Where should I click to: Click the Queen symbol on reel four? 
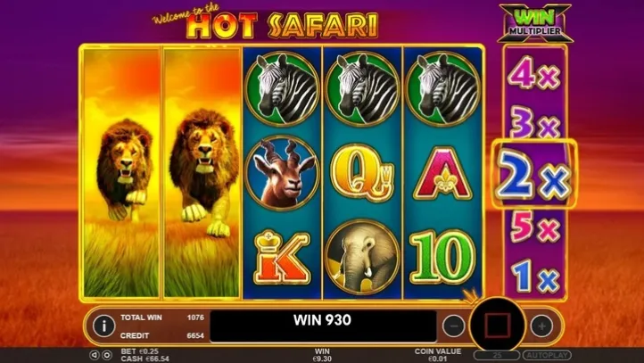pyautogui.click(x=363, y=173)
